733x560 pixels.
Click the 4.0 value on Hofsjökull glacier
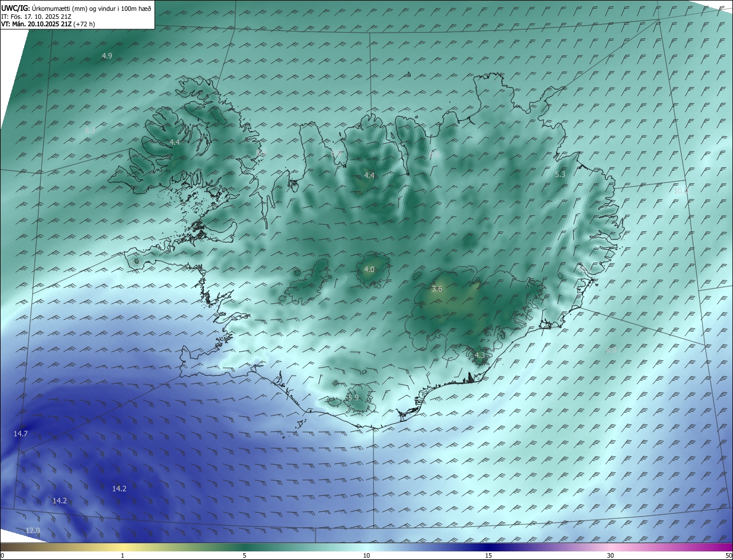[369, 270]
